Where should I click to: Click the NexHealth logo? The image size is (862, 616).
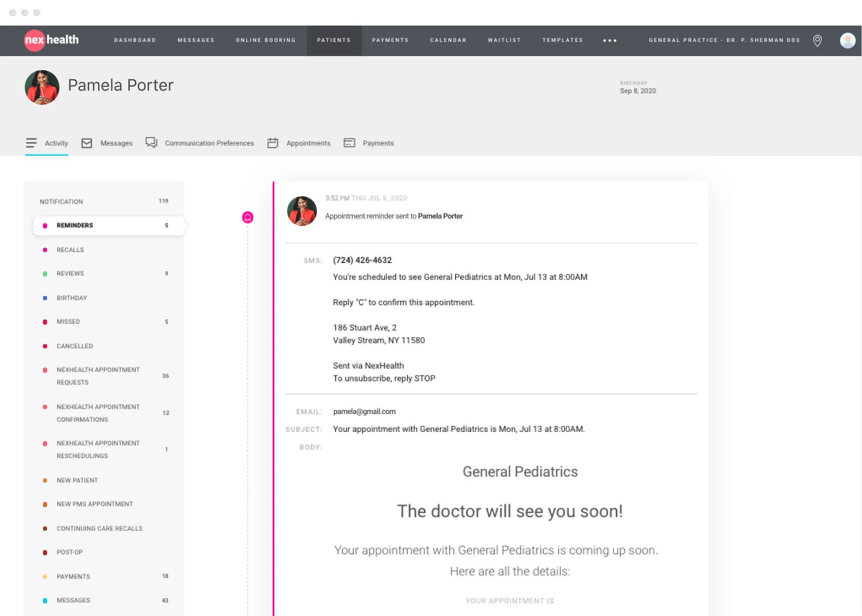tap(51, 40)
